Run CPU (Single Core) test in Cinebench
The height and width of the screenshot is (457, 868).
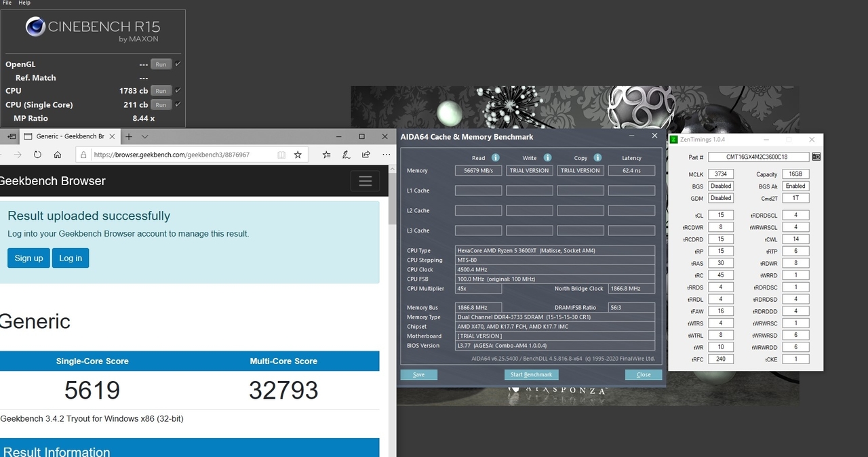[x=161, y=105]
